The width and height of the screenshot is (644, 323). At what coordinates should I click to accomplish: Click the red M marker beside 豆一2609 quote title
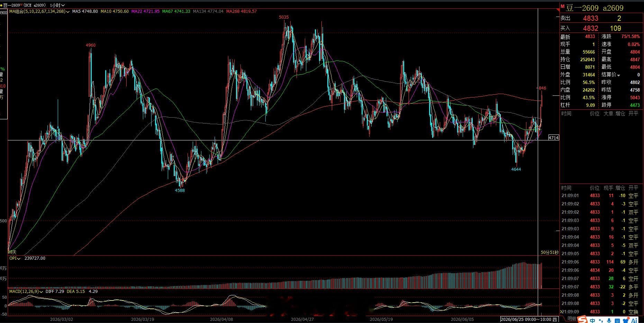click(563, 7)
